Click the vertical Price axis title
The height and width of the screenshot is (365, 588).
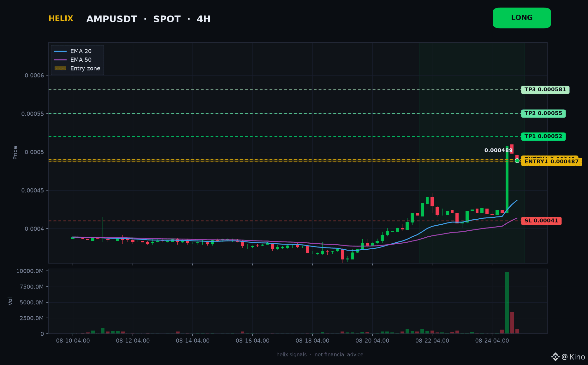tap(15, 153)
